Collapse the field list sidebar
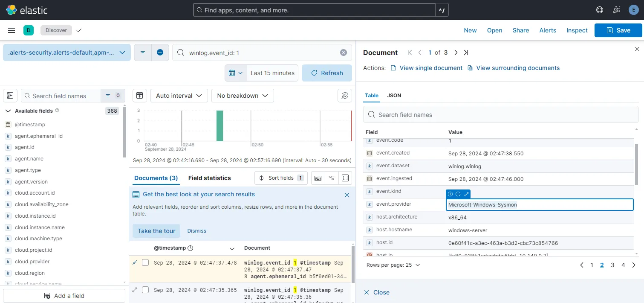The image size is (644, 303). (10, 95)
